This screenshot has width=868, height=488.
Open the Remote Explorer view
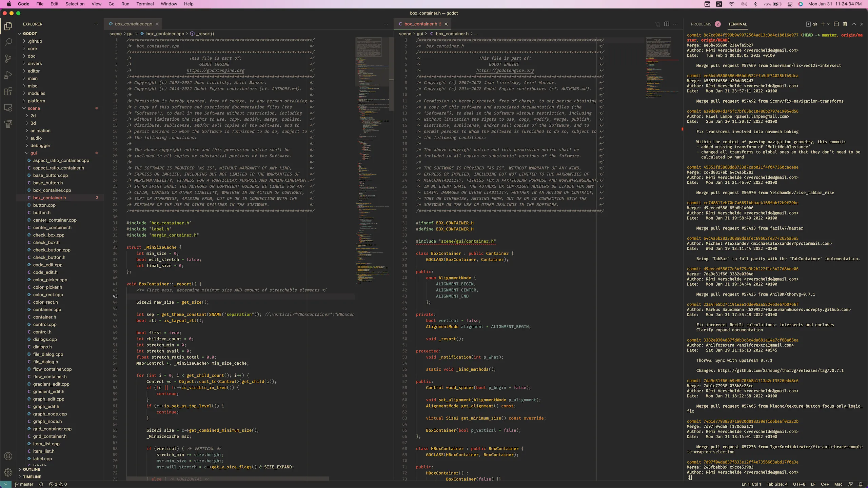tap(8, 107)
